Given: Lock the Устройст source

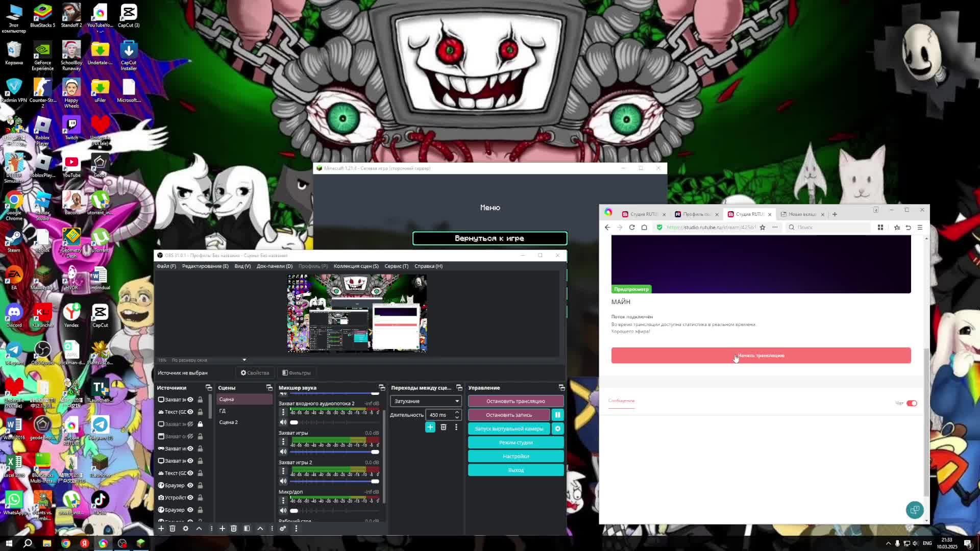Looking at the screenshot, I should pyautogui.click(x=200, y=497).
